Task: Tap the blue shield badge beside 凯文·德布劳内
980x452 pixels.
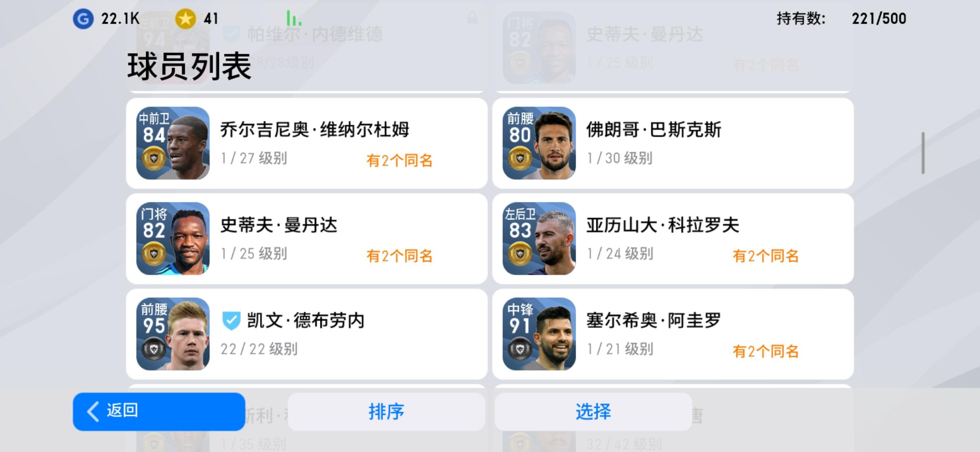Action: point(231,321)
